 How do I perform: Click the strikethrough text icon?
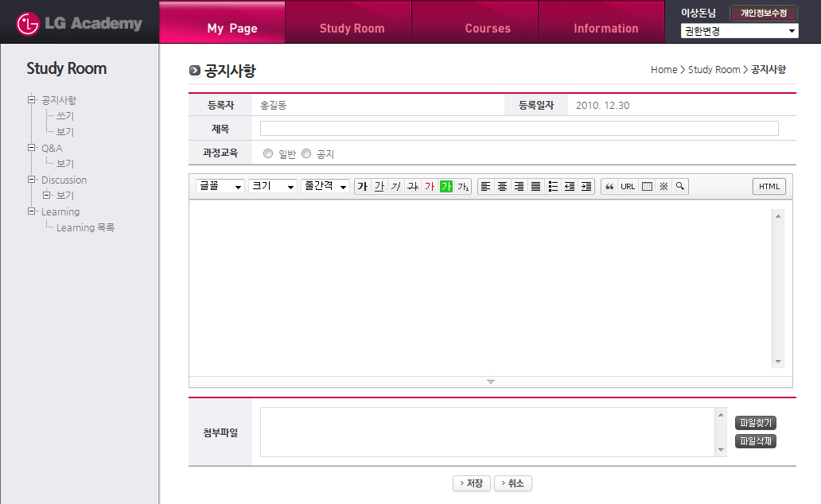click(413, 186)
